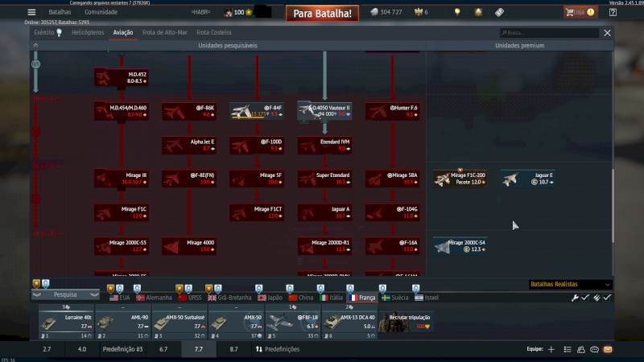Switch to Frota Costeira tab

(214, 32)
